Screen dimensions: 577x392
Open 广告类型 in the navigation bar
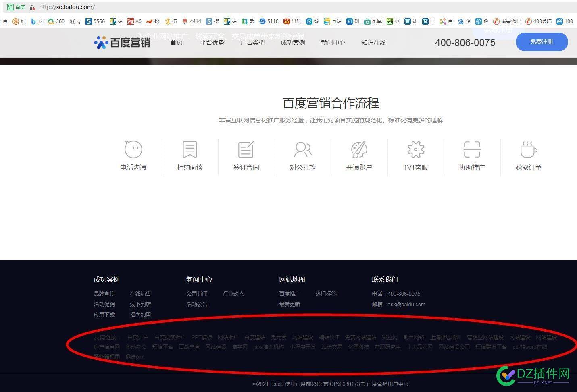[x=252, y=43]
